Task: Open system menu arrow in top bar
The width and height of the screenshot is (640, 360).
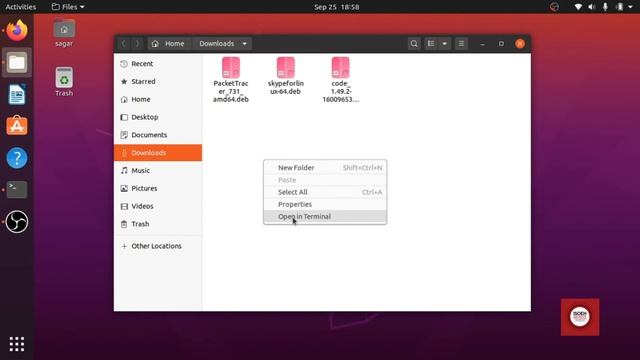Action: (630, 7)
